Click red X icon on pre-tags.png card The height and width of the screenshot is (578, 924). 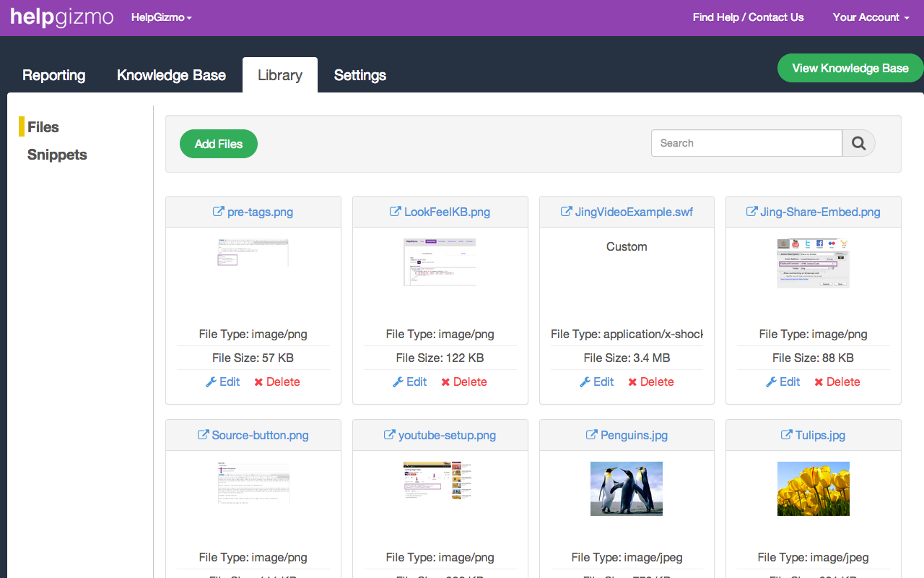pos(258,382)
